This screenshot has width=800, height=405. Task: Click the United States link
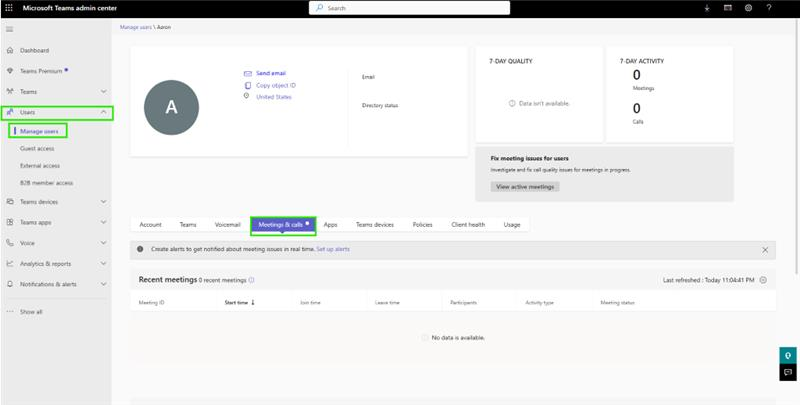274,97
